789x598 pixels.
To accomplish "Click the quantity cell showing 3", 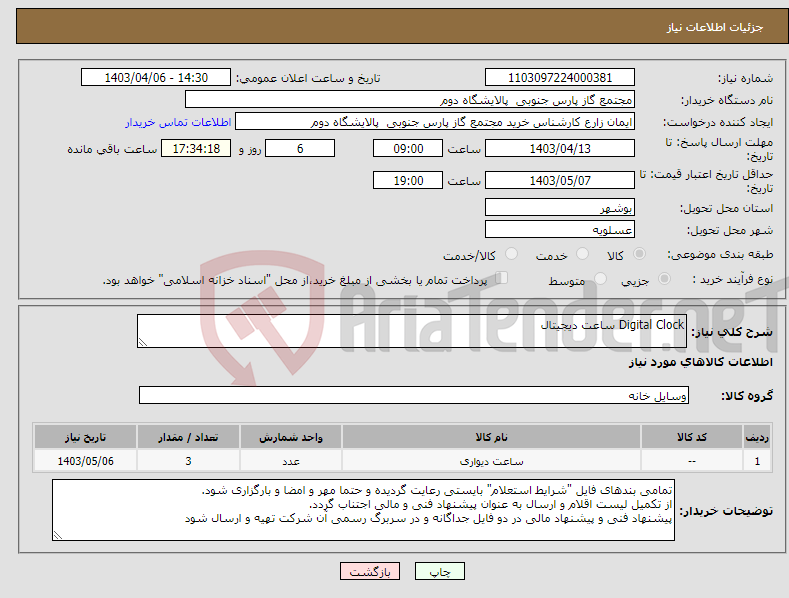I will [x=188, y=461].
